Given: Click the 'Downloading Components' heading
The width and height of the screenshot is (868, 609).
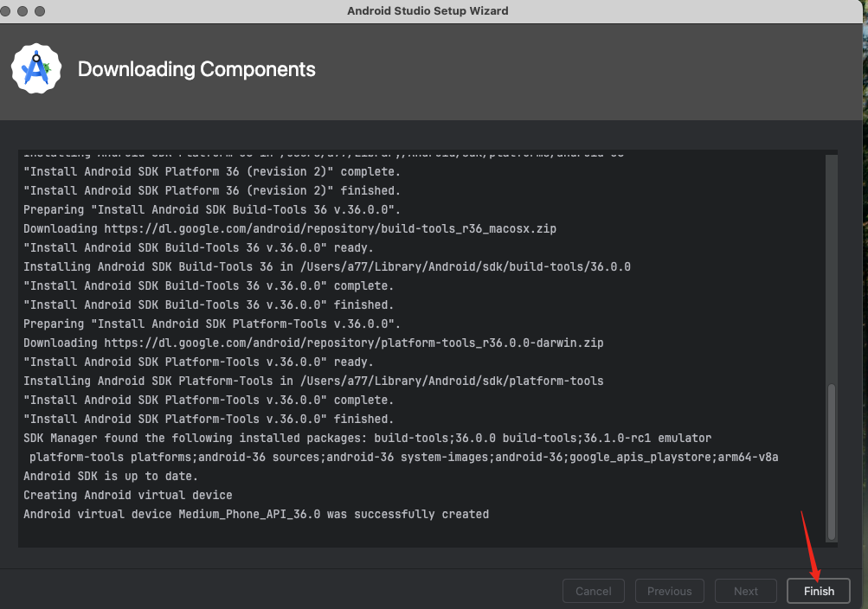Looking at the screenshot, I should click(x=196, y=69).
